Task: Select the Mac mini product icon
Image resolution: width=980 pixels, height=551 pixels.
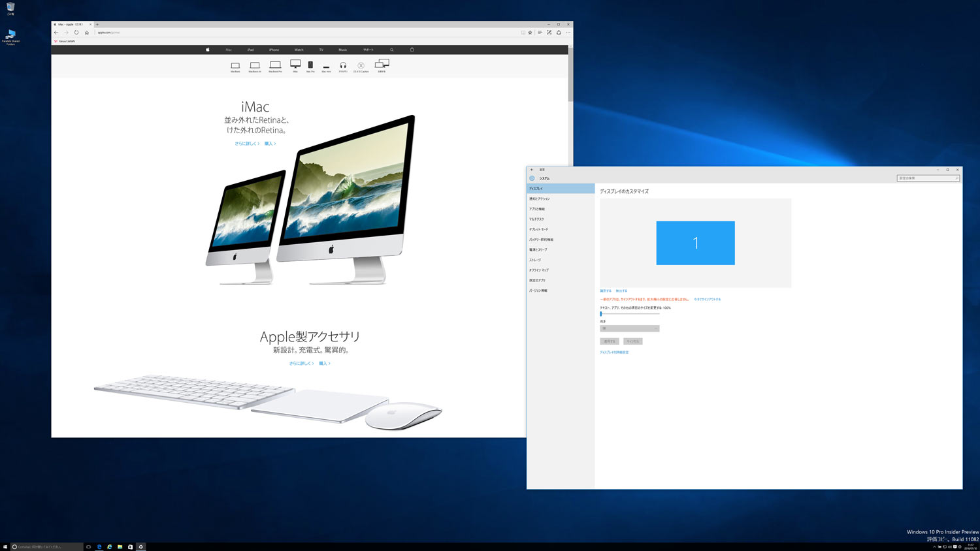Action: (326, 69)
